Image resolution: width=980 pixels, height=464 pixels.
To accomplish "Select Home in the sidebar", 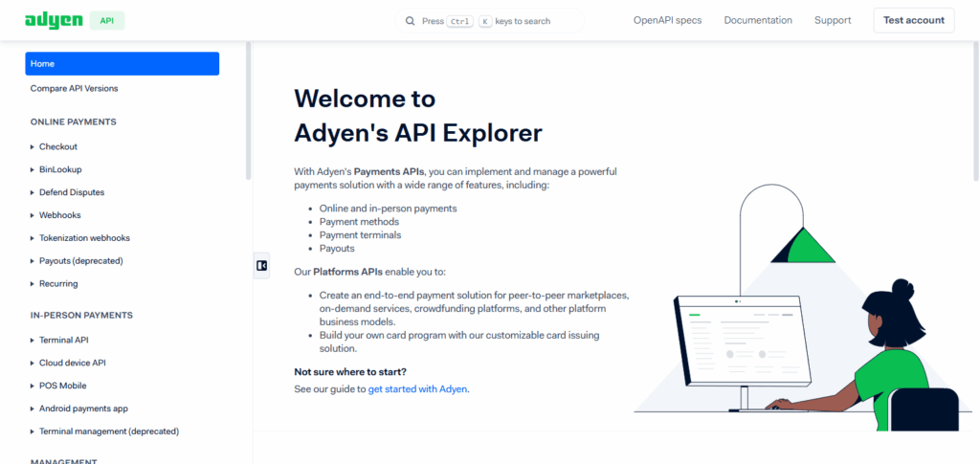I will (x=122, y=64).
